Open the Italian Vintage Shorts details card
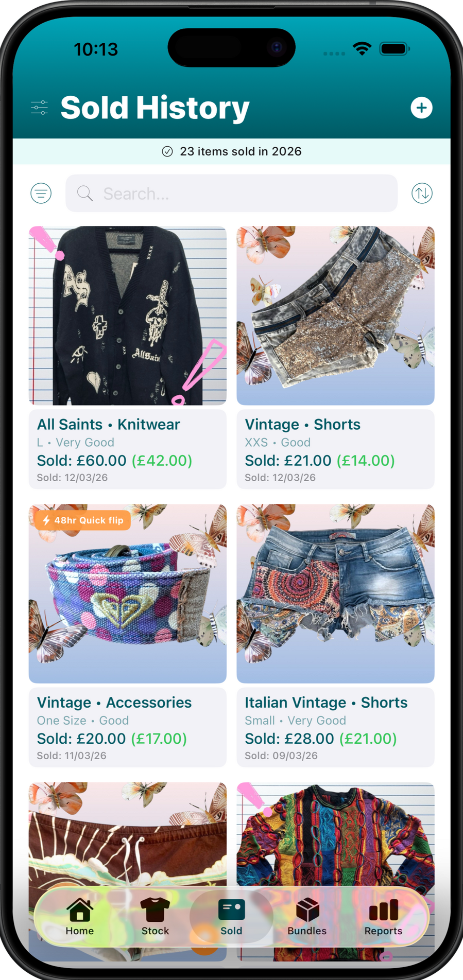 click(x=335, y=727)
